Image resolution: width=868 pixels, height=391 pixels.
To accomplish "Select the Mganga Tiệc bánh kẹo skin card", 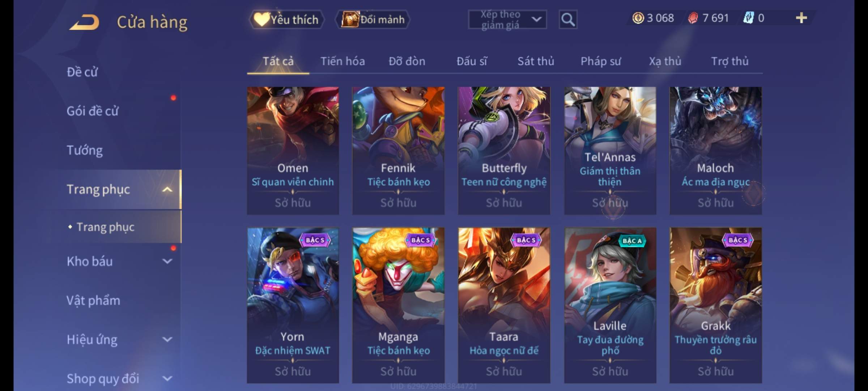I will click(398, 305).
